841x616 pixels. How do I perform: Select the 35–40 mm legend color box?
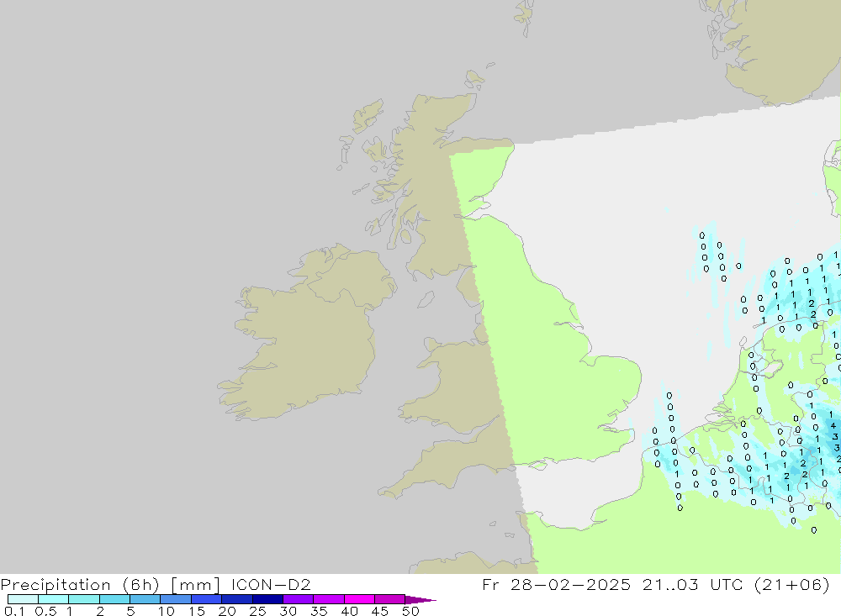point(329,599)
